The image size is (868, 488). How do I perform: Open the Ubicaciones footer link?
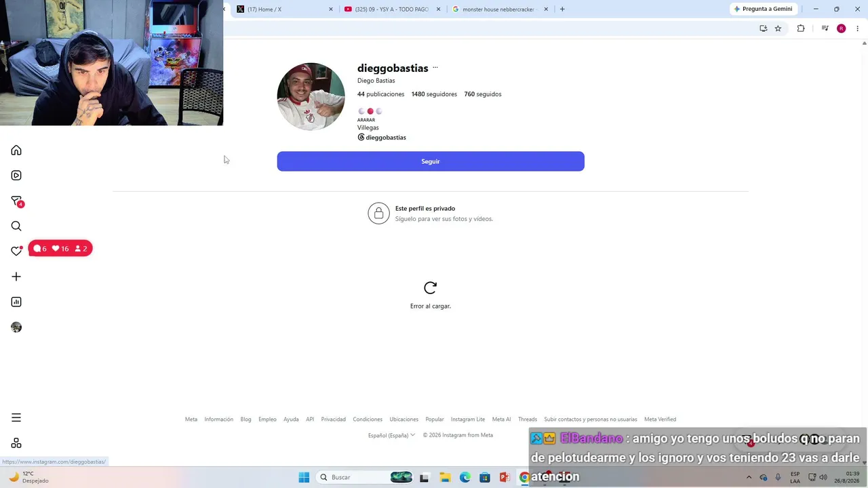point(404,420)
